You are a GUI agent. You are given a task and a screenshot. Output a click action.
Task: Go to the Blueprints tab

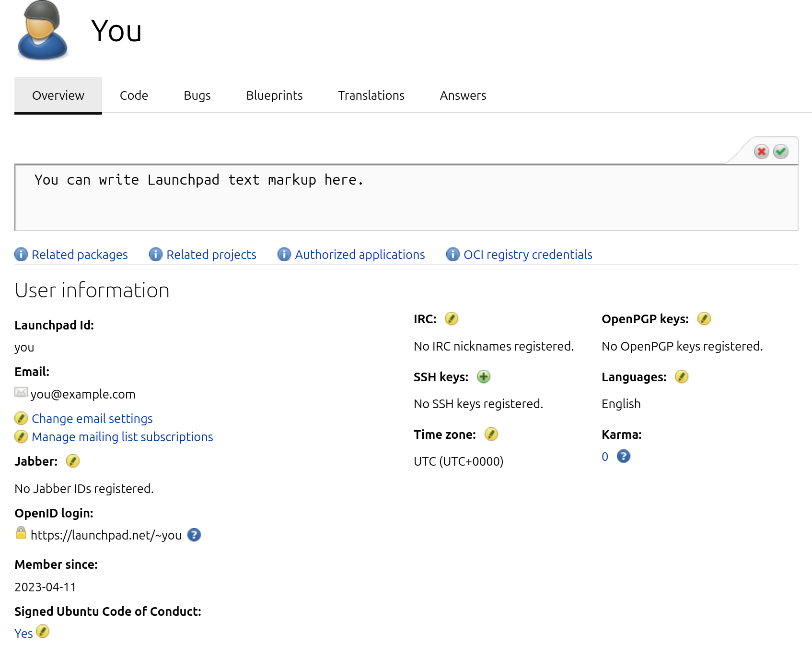click(x=274, y=95)
